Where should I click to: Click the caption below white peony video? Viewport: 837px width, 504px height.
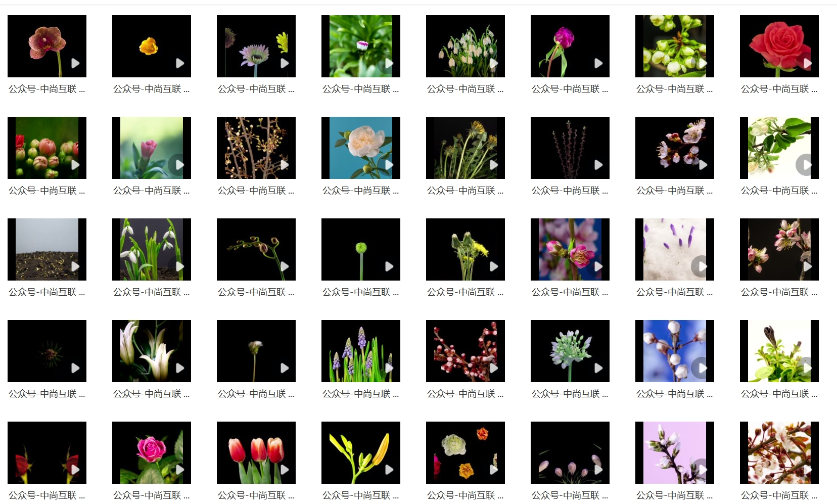point(360,191)
